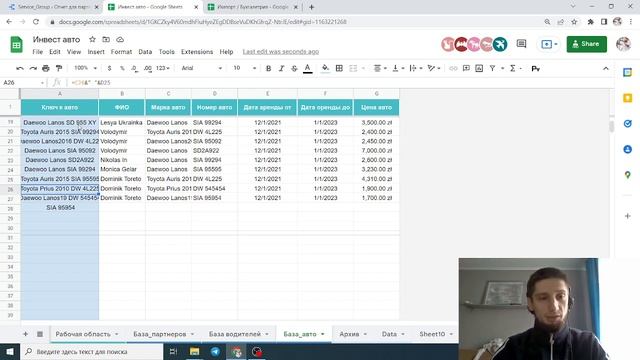This screenshot has height=360, width=640.
Task: Star the document Инвест авто
Action: pos(92,40)
